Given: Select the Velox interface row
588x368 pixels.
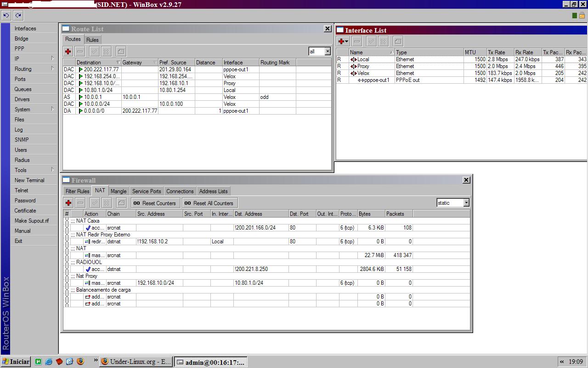Looking at the screenshot, I should tap(461, 73).
